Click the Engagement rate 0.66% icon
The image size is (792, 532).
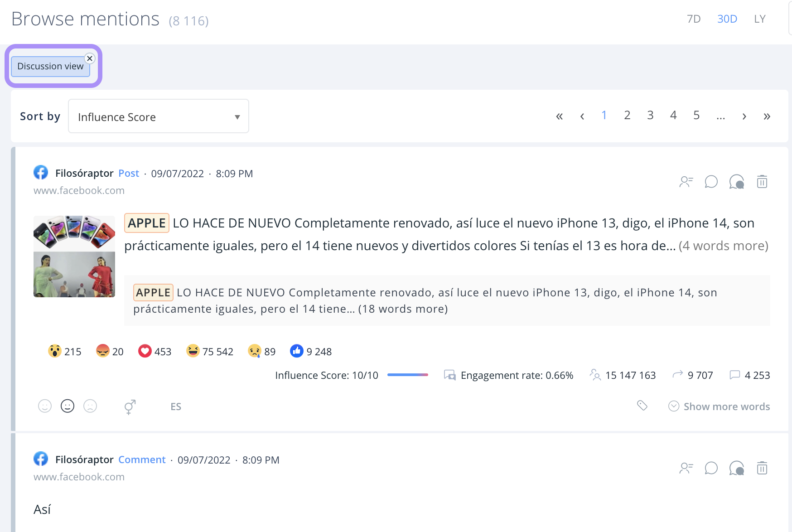coord(449,375)
